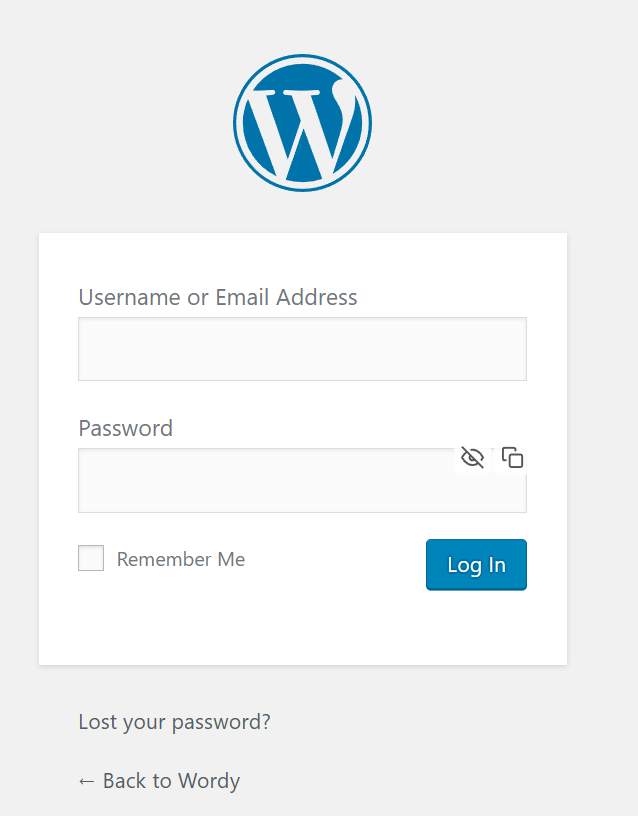Click the empty white area below Remember Me
This screenshot has width=638, height=816.
click(x=250, y=625)
